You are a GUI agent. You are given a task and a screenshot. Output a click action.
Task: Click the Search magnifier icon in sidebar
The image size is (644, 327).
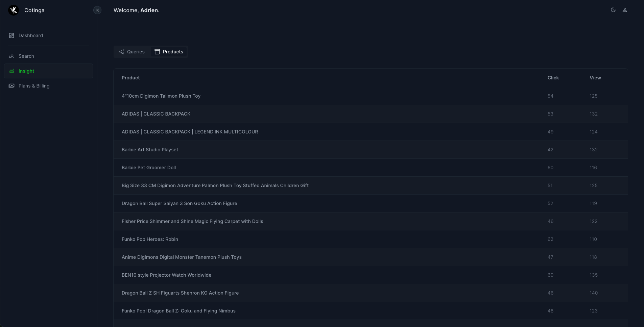pos(11,56)
